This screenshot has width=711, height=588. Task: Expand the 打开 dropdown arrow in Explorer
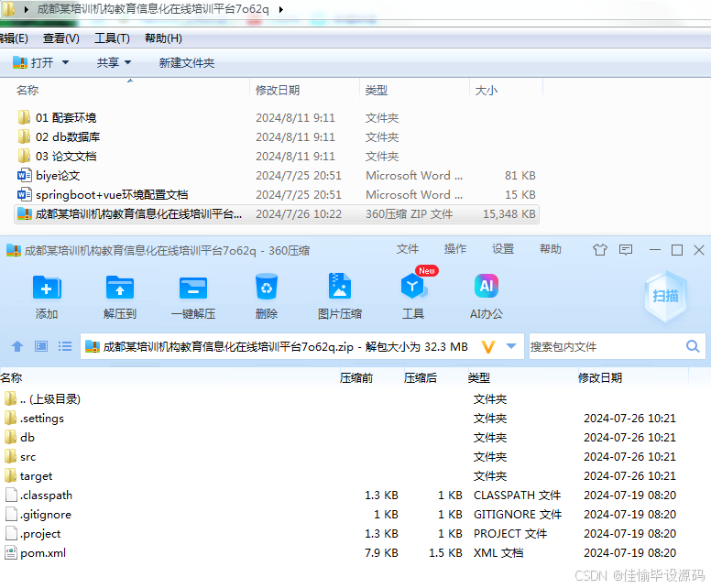65,62
